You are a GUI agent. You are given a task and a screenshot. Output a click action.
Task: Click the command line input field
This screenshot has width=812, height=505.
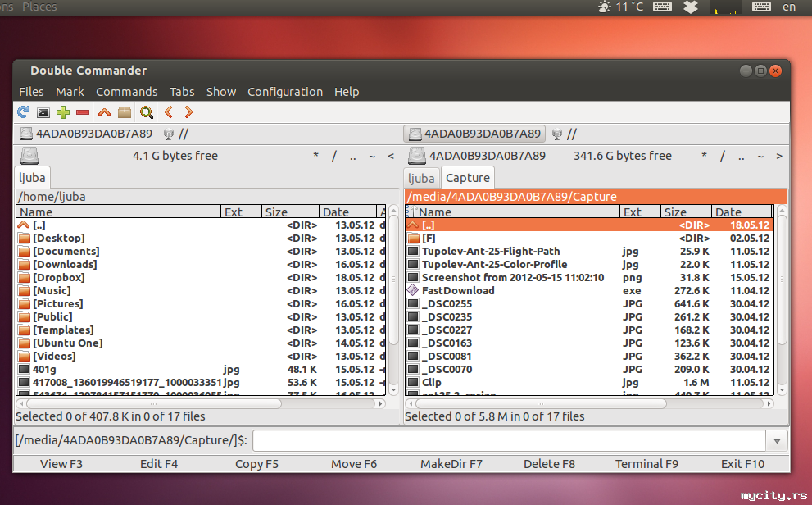click(x=509, y=441)
